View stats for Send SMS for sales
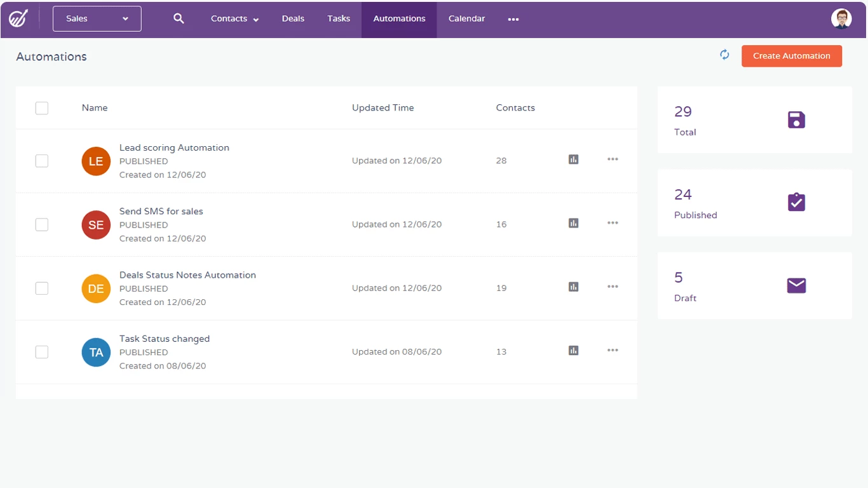The image size is (868, 488). pyautogui.click(x=573, y=223)
